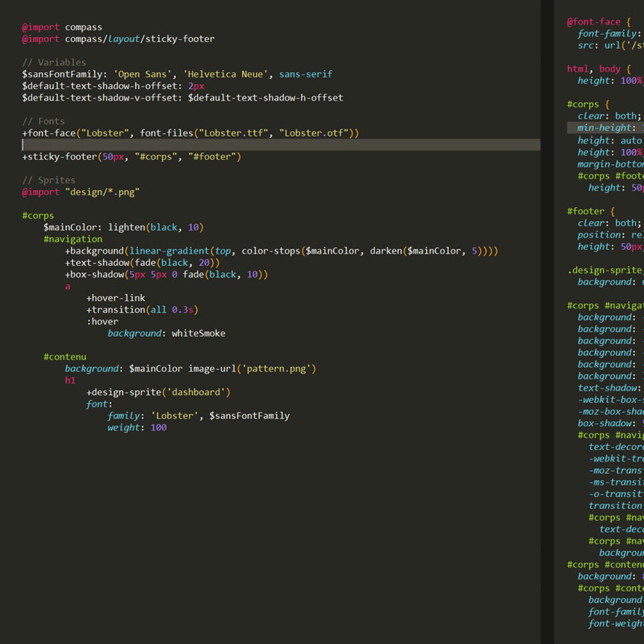644x644 pixels.
Task: Click 'height: auto' in the right pane
Action: click(x=610, y=141)
